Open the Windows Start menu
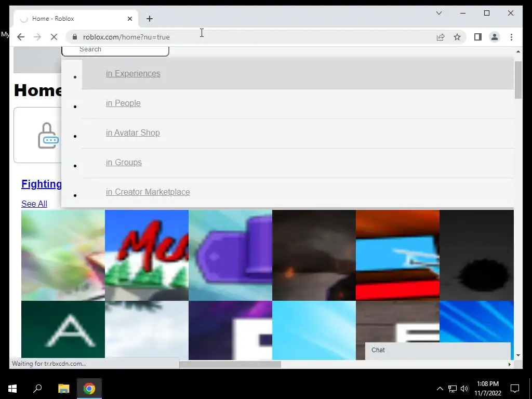The width and height of the screenshot is (532, 399). (x=12, y=388)
